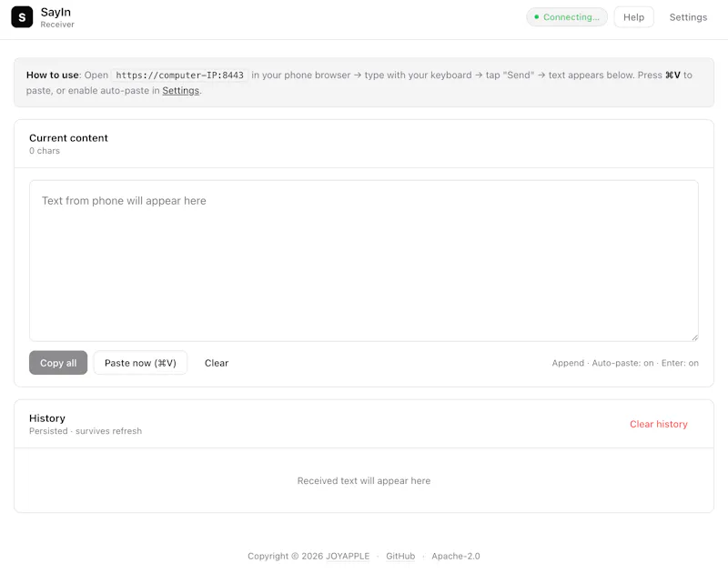This screenshot has width=728, height=583.
Task: Click the Current content heading
Action: [68, 138]
